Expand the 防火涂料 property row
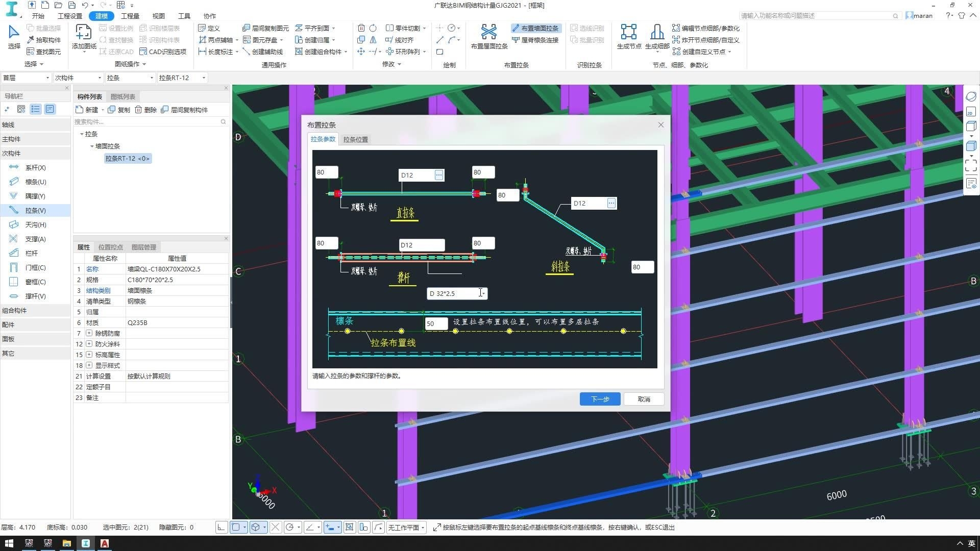 [89, 344]
